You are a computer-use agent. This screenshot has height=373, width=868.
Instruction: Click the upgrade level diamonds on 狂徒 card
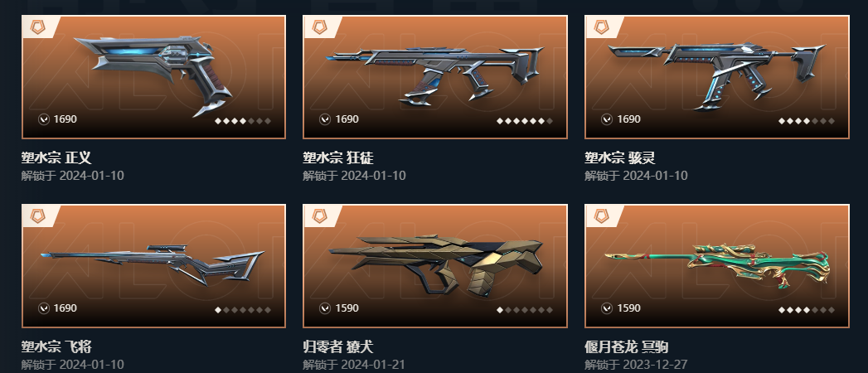pos(524,121)
